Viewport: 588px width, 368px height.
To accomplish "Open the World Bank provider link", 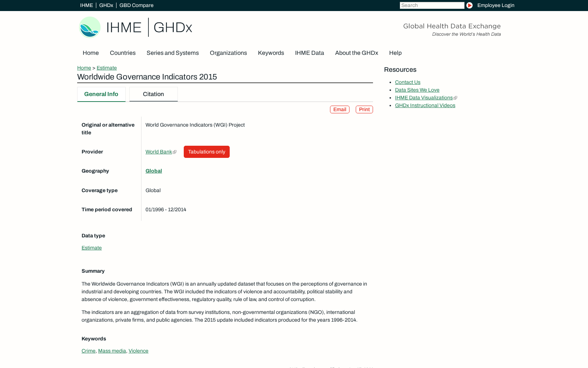I will tap(159, 152).
